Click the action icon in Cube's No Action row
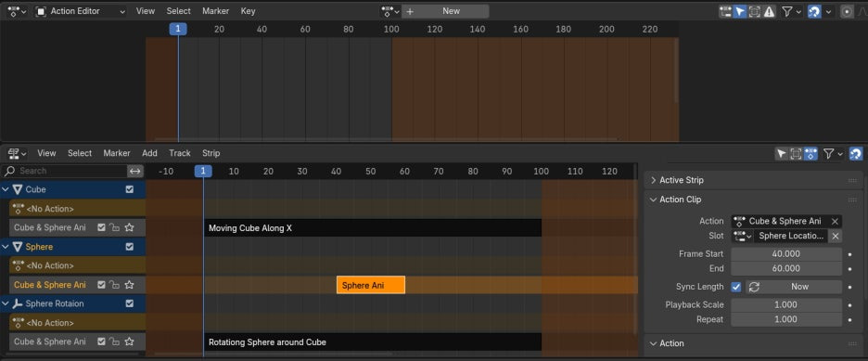The width and height of the screenshot is (868, 361). pos(18,209)
